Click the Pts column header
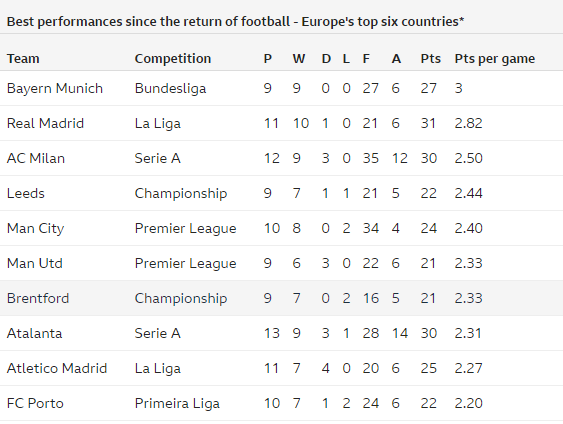The height and width of the screenshot is (424, 563). (431, 59)
